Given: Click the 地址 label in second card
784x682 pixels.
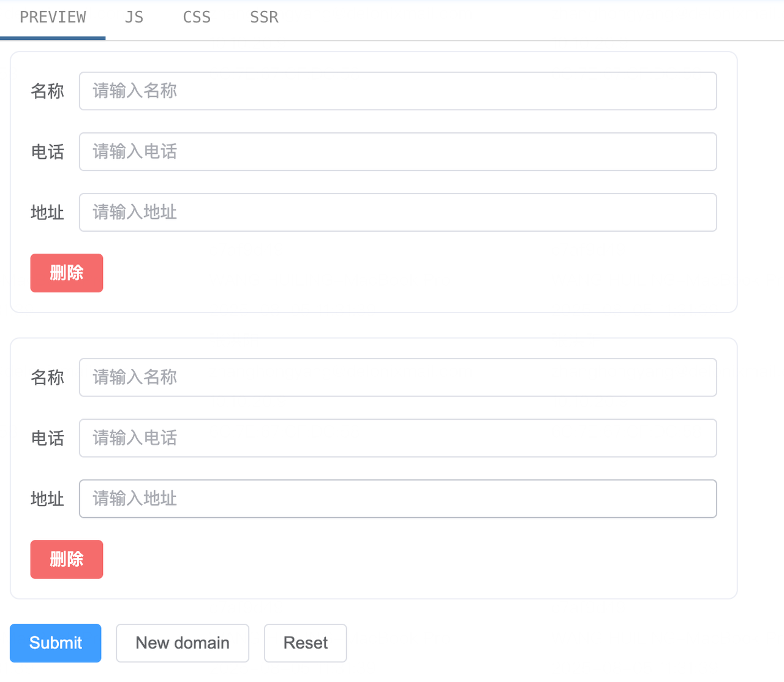Looking at the screenshot, I should [x=47, y=499].
